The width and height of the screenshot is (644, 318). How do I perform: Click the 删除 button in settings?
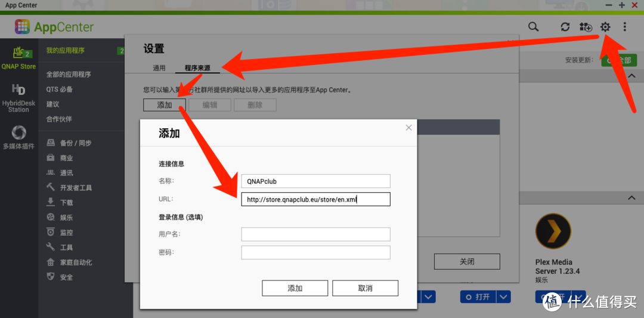(255, 105)
